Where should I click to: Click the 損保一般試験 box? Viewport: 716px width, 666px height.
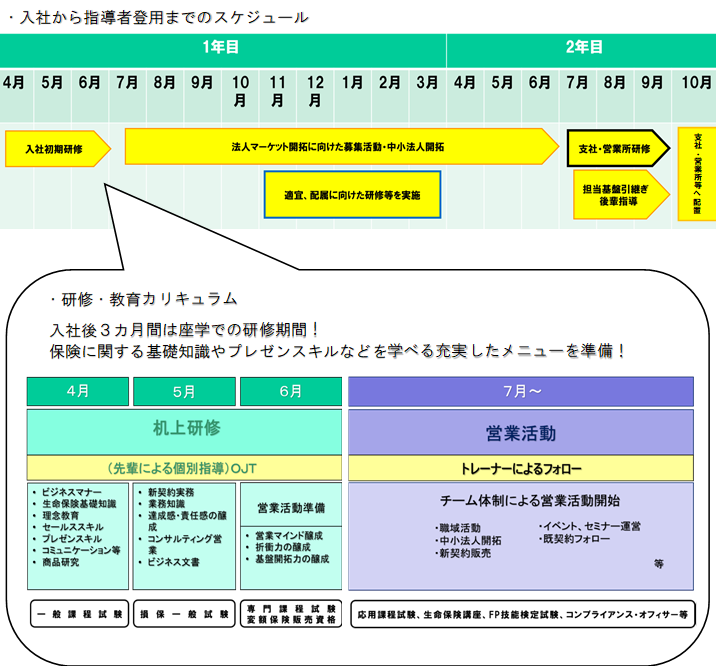[183, 614]
